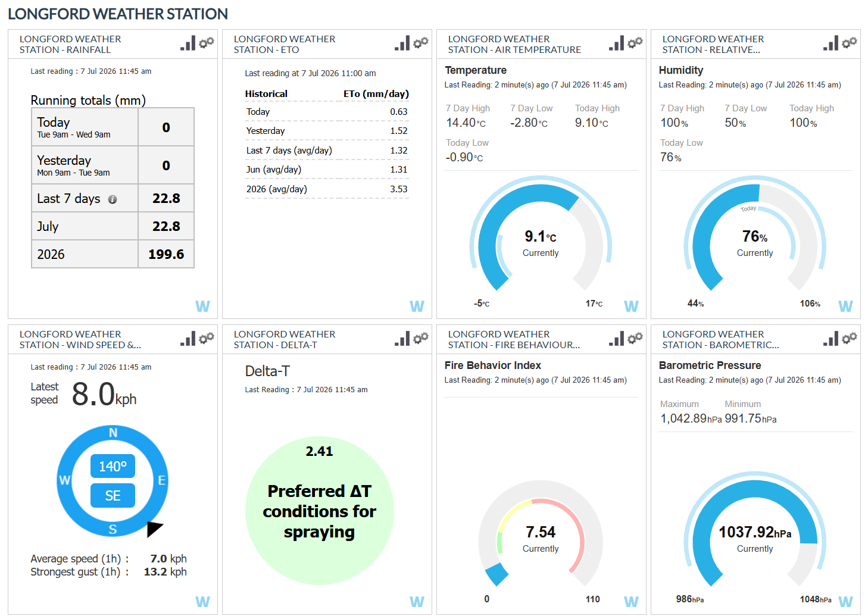Screen dimensions: 868x616
Task: Click the Delta-T widget title
Action: (x=285, y=339)
